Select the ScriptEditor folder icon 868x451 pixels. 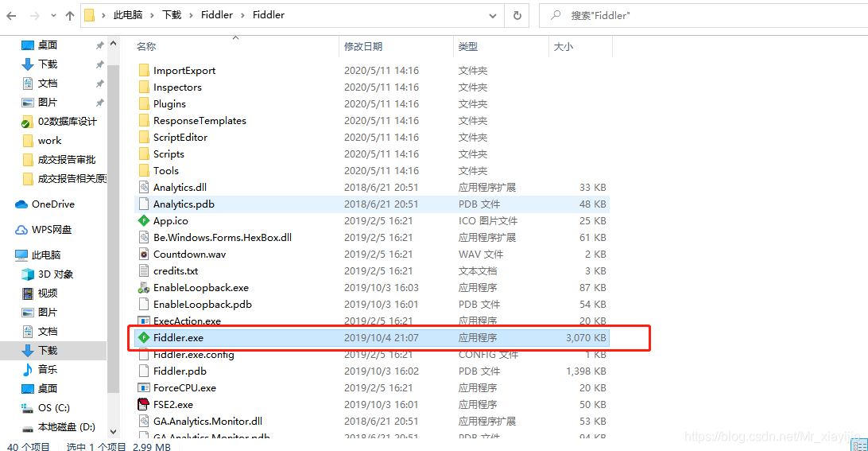pos(144,137)
